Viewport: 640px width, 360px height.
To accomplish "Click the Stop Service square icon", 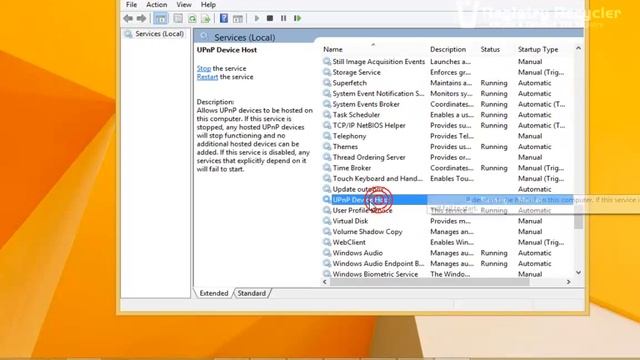I will click(x=270, y=18).
